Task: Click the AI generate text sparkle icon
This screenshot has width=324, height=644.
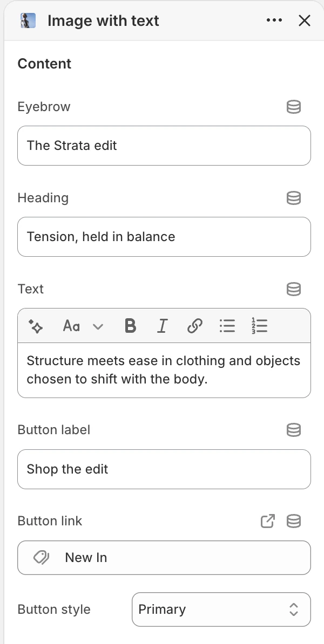Action: [36, 326]
